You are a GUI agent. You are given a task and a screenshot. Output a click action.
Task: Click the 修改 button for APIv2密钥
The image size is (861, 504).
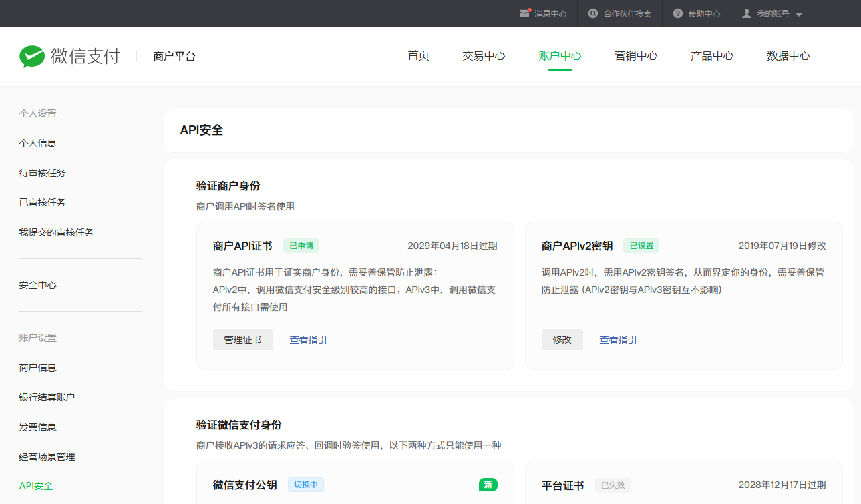pos(562,340)
